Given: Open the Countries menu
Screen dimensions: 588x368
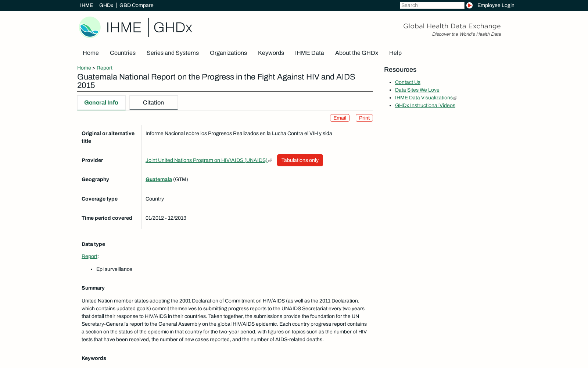Looking at the screenshot, I should coord(123,53).
